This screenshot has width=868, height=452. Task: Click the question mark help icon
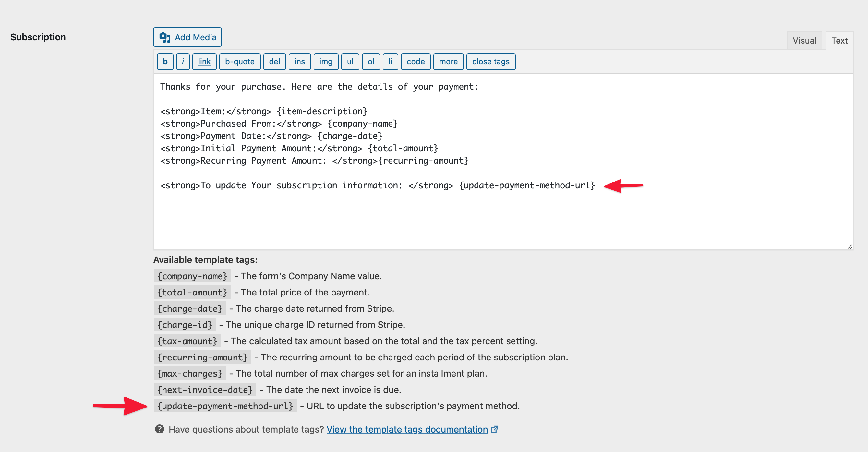159,429
